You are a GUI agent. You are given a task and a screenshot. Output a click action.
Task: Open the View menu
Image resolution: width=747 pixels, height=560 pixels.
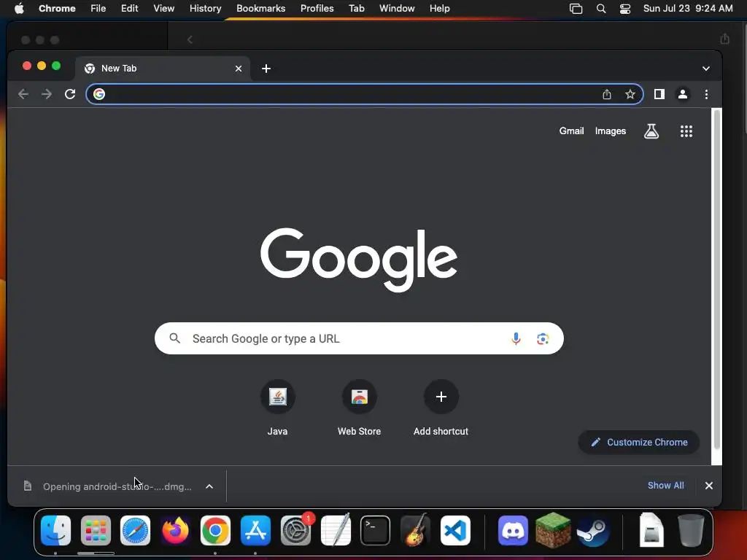(164, 8)
